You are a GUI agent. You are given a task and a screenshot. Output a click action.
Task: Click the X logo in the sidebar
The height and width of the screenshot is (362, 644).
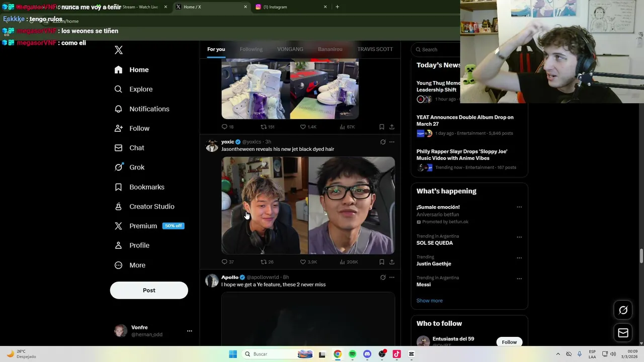pyautogui.click(x=118, y=50)
